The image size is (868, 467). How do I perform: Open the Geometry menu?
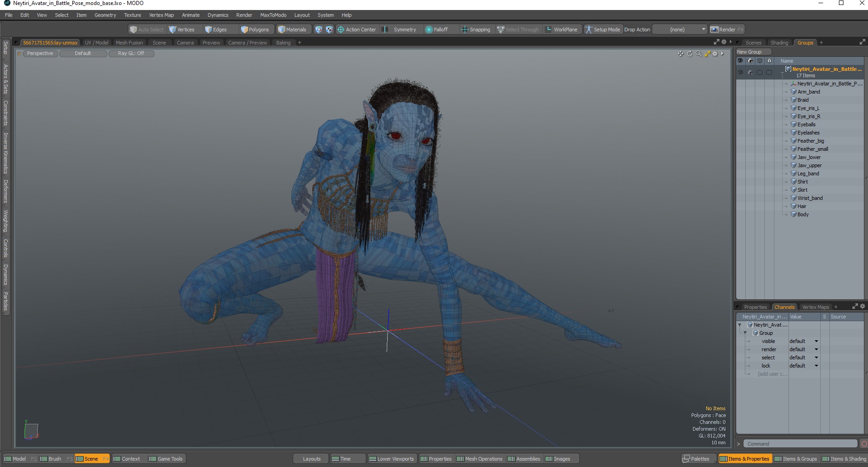pyautogui.click(x=105, y=15)
